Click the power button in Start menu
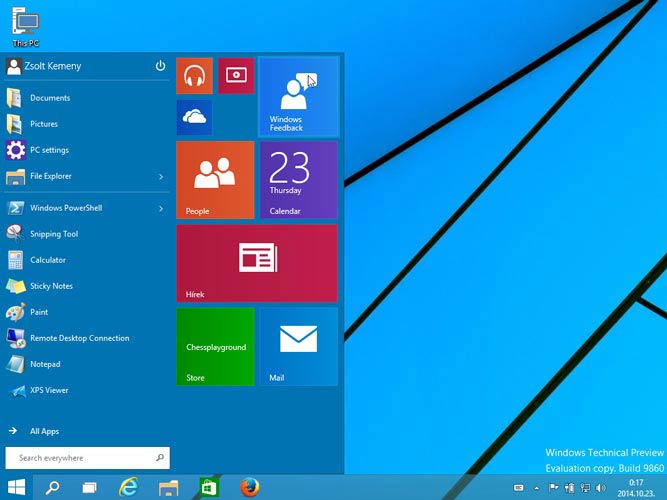The width and height of the screenshot is (667, 500). pyautogui.click(x=160, y=66)
